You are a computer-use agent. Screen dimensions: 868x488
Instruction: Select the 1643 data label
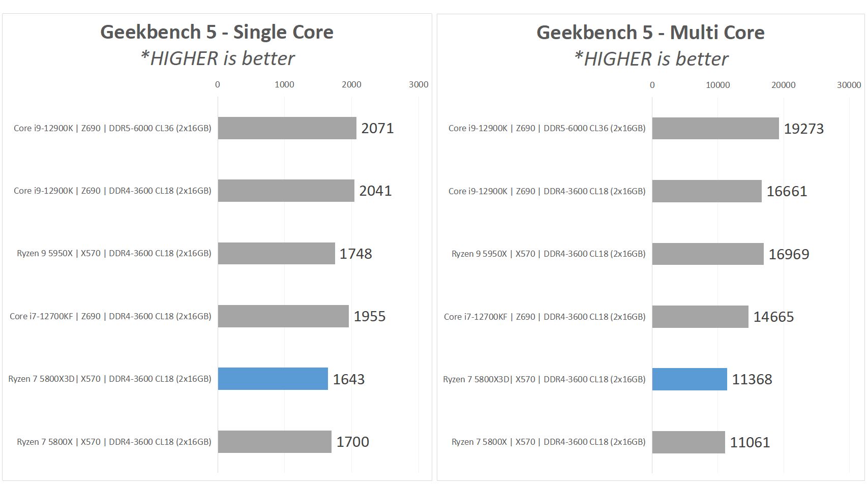(x=348, y=379)
